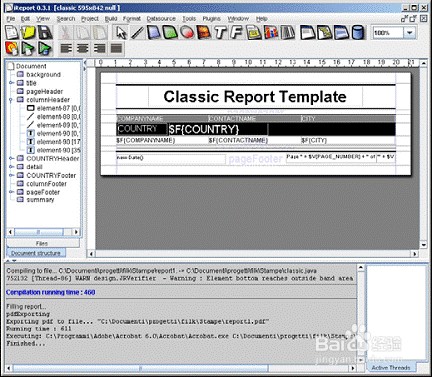Select the Text field F tool
Viewport: 432px width, 377px height.
tap(237, 33)
